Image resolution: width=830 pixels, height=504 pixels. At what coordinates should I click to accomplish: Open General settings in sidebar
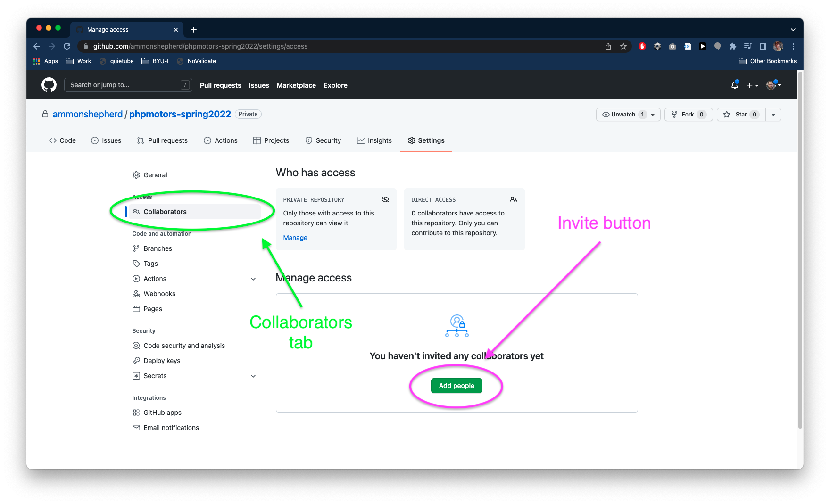(193, 175)
